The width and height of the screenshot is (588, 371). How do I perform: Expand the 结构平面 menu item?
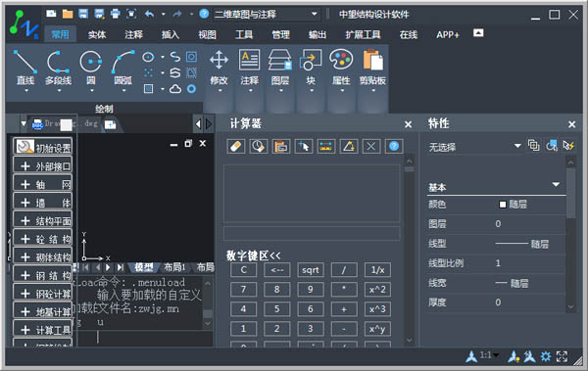pos(42,220)
